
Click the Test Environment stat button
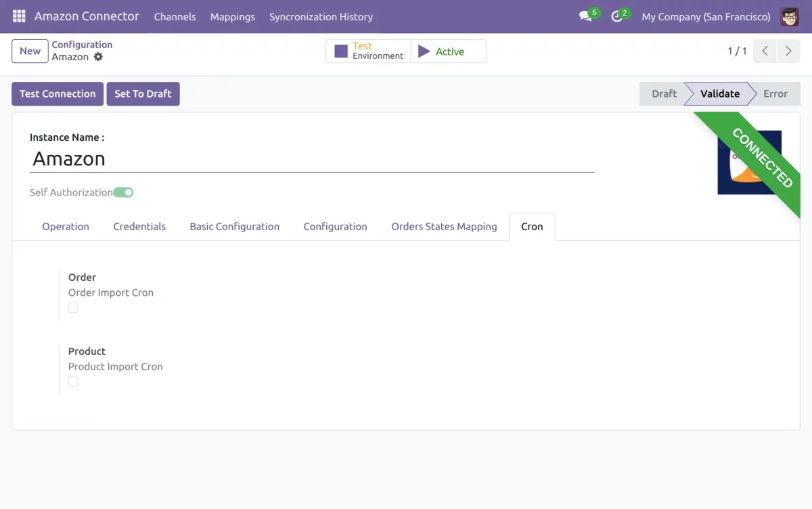tap(368, 51)
